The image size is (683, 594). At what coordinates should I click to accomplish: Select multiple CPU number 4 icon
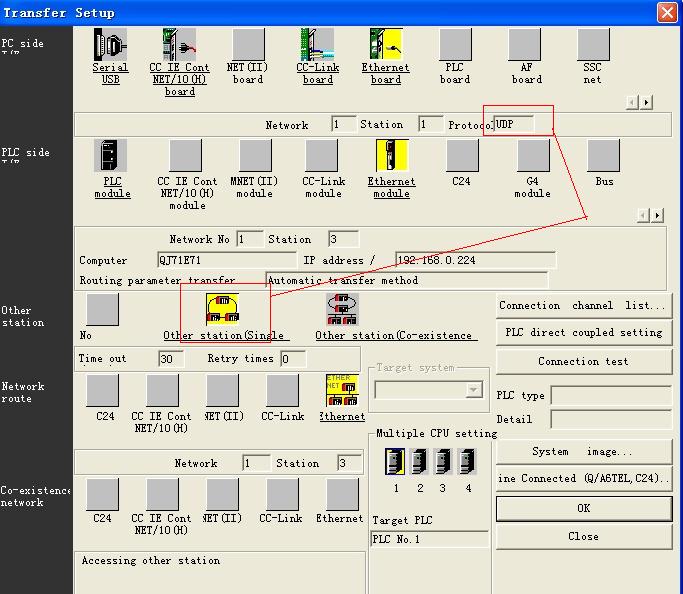[467, 462]
